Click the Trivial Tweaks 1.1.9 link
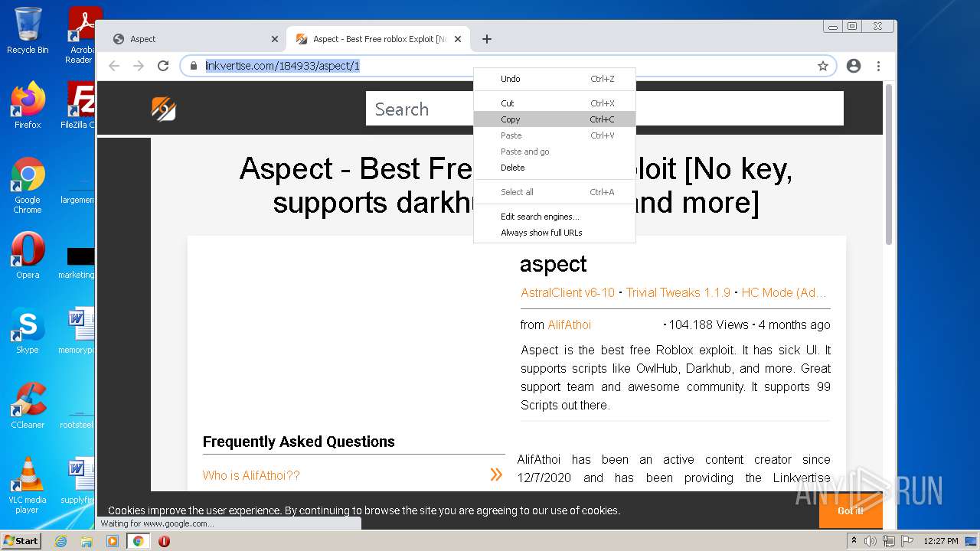980x551 pixels. [x=678, y=292]
